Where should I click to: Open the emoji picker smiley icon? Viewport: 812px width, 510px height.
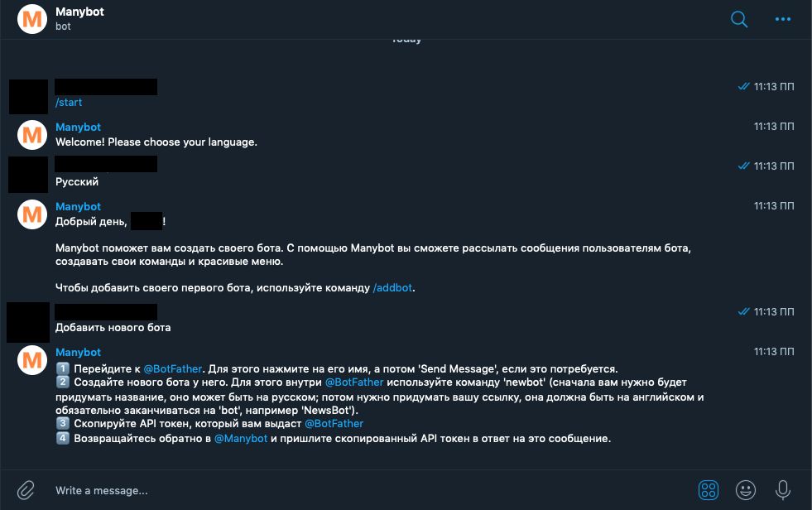(744, 490)
